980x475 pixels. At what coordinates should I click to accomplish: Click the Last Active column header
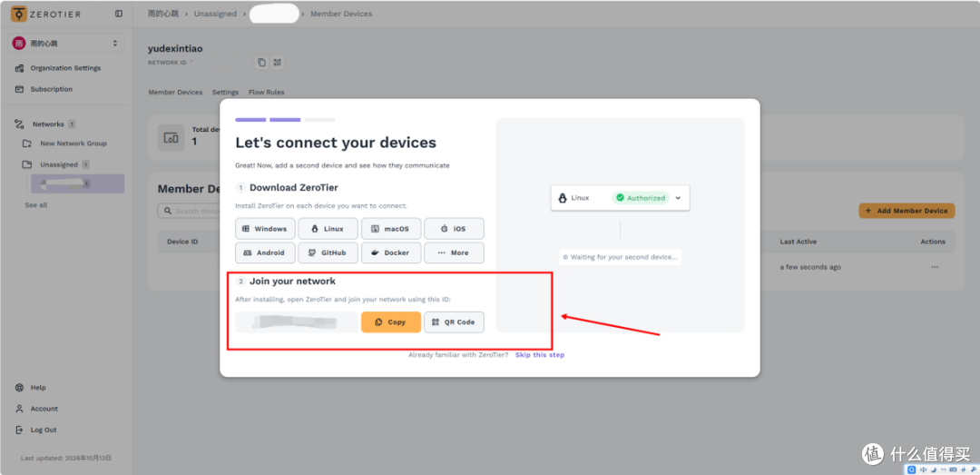pyautogui.click(x=799, y=242)
